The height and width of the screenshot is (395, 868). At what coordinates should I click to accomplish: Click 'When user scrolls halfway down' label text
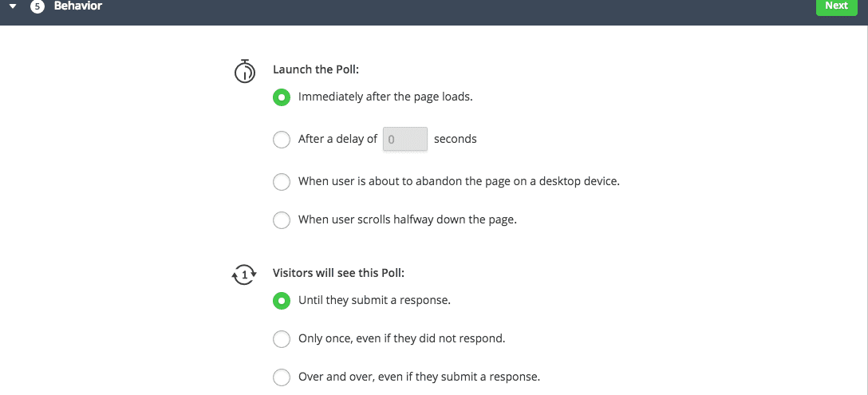coord(407,219)
